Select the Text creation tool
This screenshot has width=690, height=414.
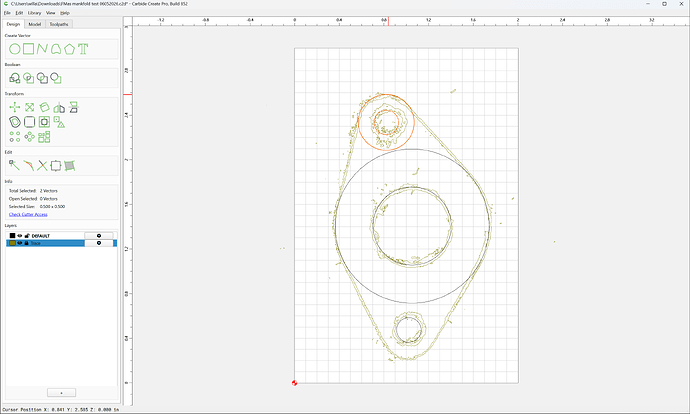point(83,49)
